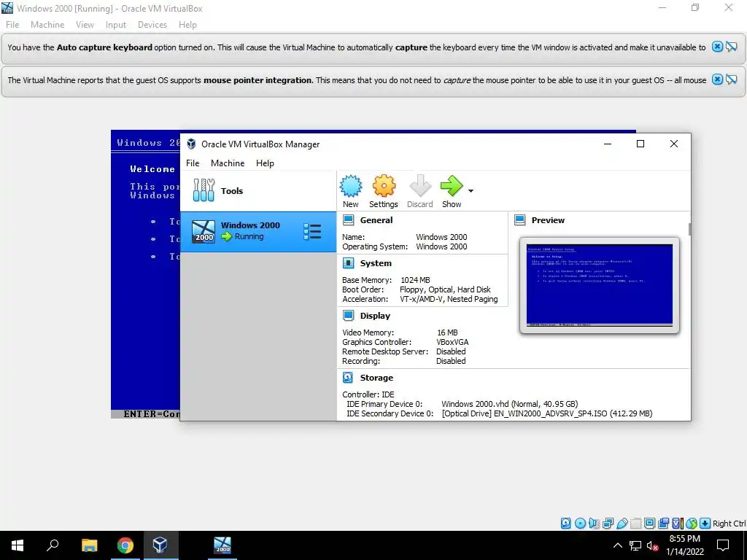Click the greyed Discard toolbar icon
747x560 pixels.
419,186
